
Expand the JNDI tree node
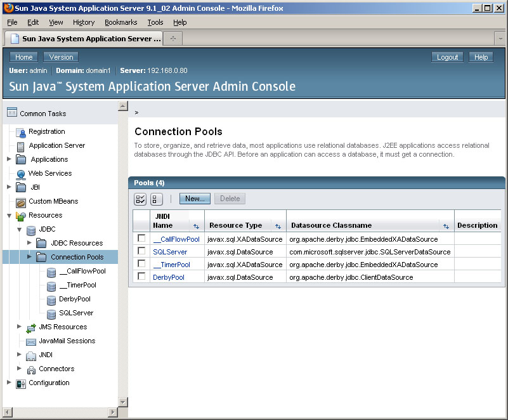coord(19,354)
